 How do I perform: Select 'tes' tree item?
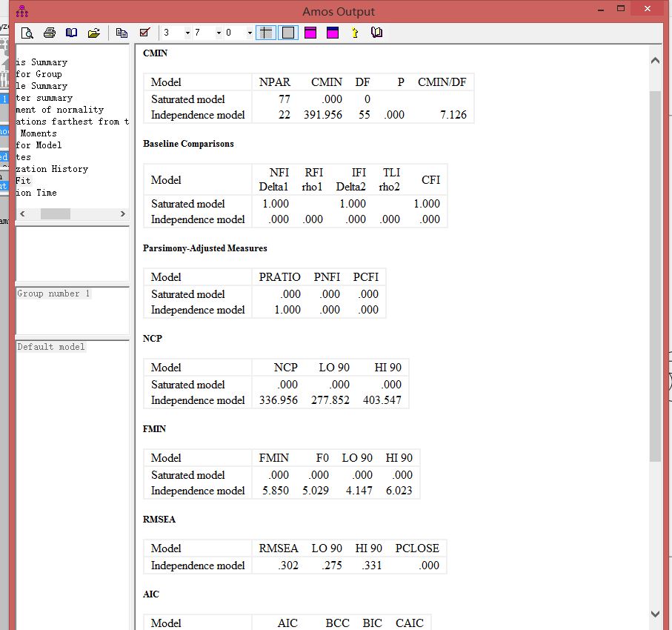23,157
